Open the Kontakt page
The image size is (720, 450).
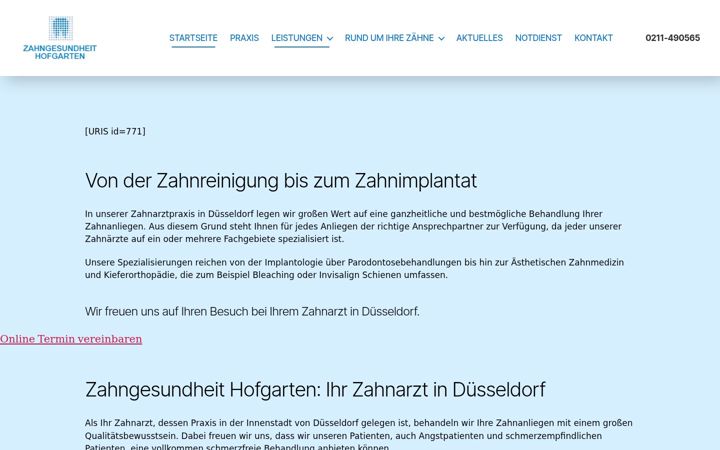coord(593,38)
